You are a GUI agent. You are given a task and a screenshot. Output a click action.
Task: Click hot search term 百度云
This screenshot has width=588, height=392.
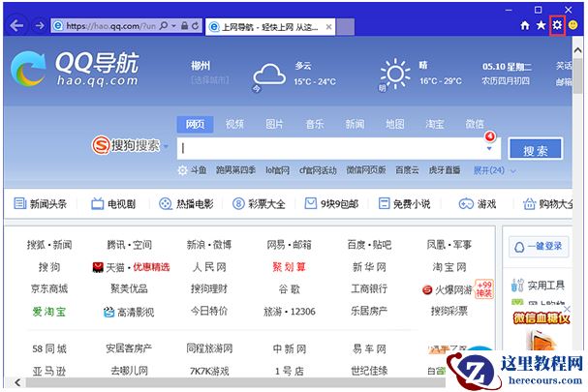[x=407, y=170]
